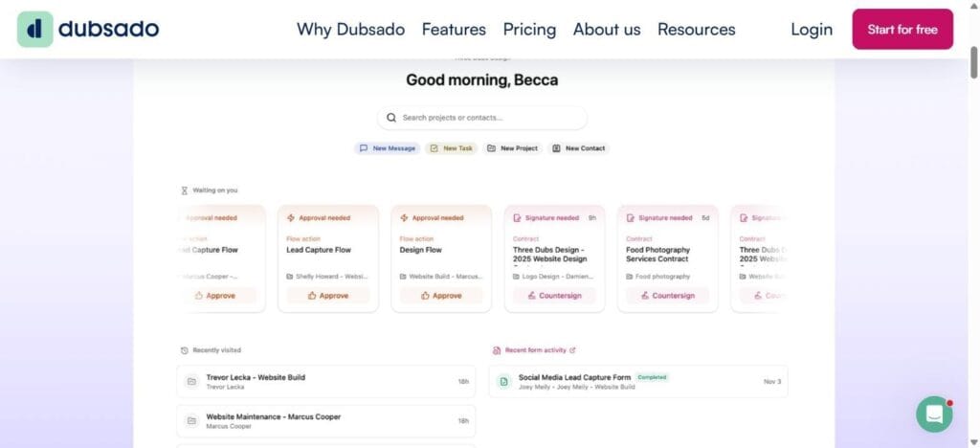
Task: Click the New Project chip
Action: click(513, 148)
